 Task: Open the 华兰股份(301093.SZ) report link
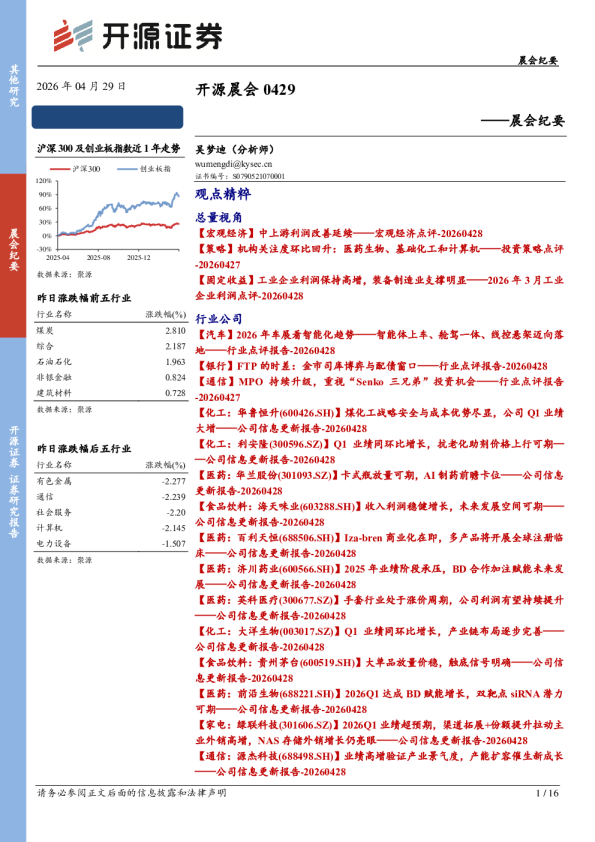pyautogui.click(x=380, y=483)
